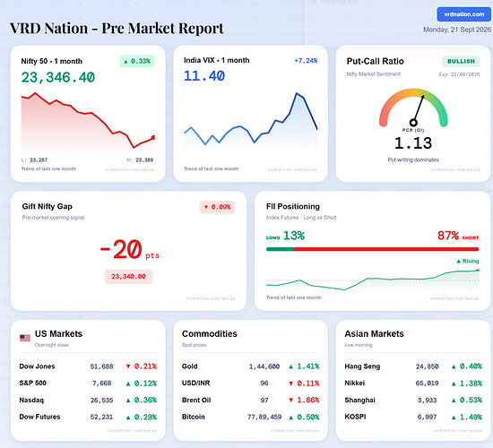The height and width of the screenshot is (448, 493).
Task: Click the Nifty 50 value 23,346.40
Action: pos(58,77)
